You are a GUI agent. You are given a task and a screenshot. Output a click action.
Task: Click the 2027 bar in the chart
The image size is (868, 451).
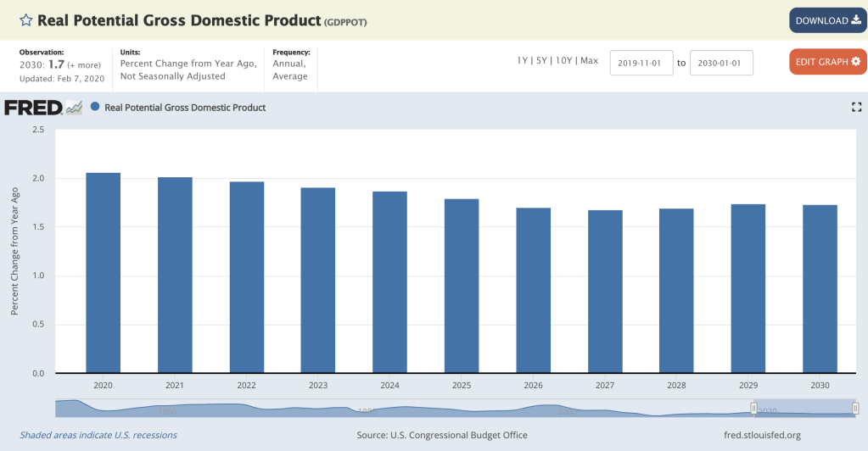point(605,292)
